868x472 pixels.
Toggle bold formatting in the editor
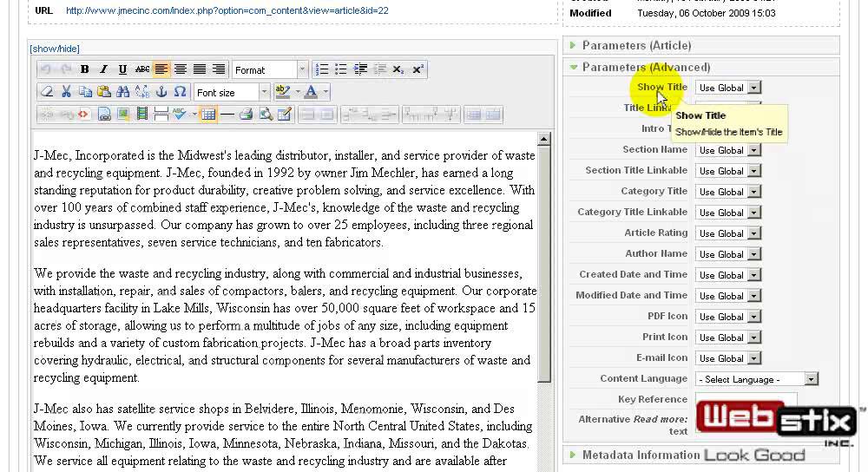[85, 69]
